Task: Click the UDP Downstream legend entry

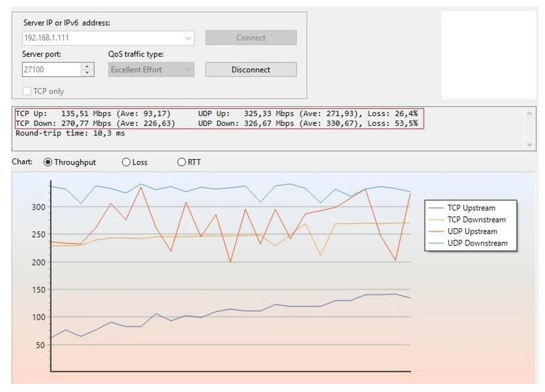Action: coord(477,243)
